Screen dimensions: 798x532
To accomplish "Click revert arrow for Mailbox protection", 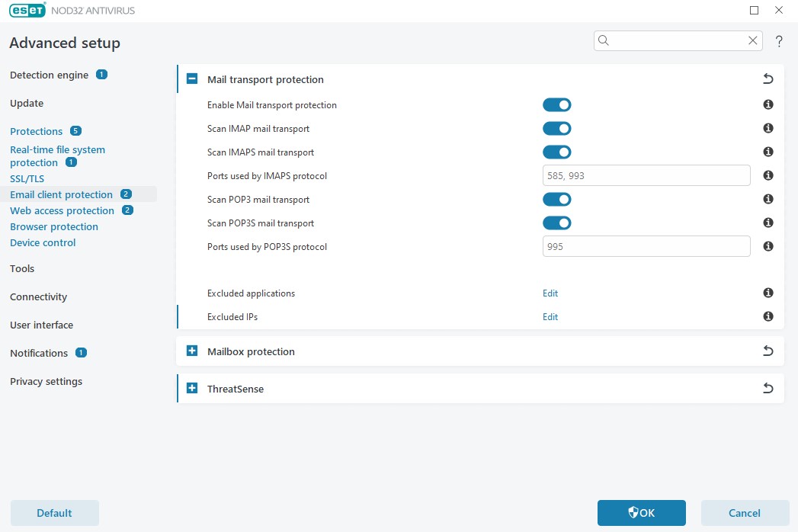I will 768,351.
